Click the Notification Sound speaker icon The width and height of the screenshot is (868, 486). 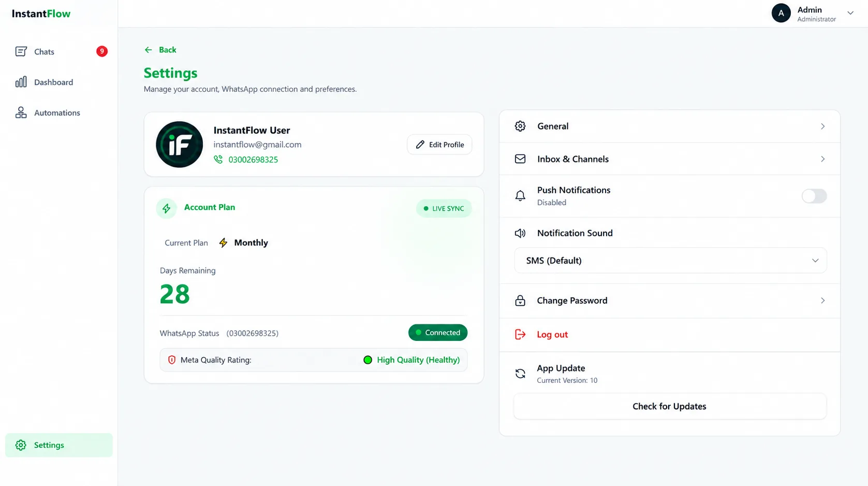520,233
